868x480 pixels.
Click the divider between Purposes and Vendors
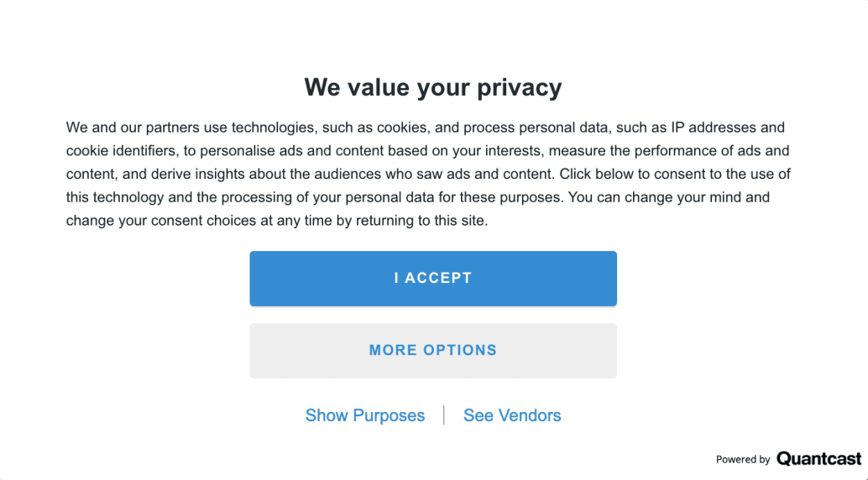(x=444, y=415)
